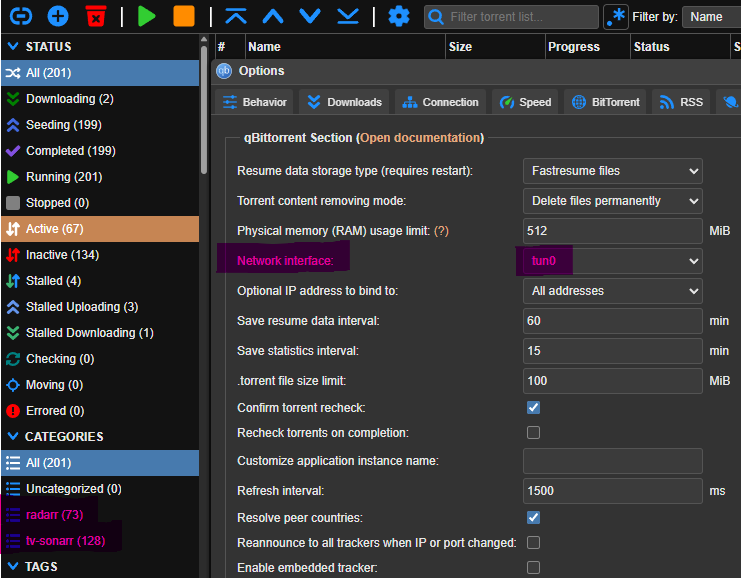Select All (201) under Categories
741x578 pixels.
(100, 463)
